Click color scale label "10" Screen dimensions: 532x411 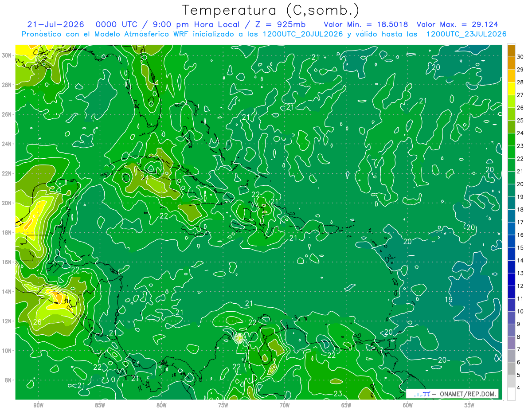coord(520,311)
